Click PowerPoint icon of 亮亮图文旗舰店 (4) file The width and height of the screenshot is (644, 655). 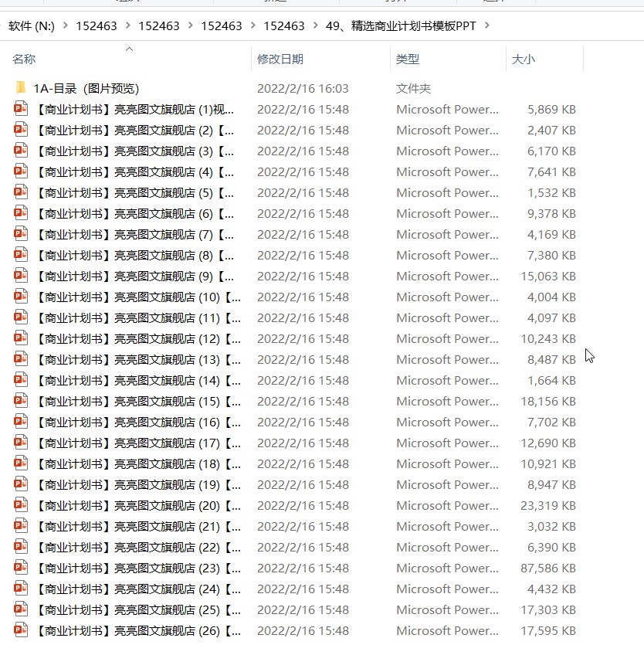point(21,171)
